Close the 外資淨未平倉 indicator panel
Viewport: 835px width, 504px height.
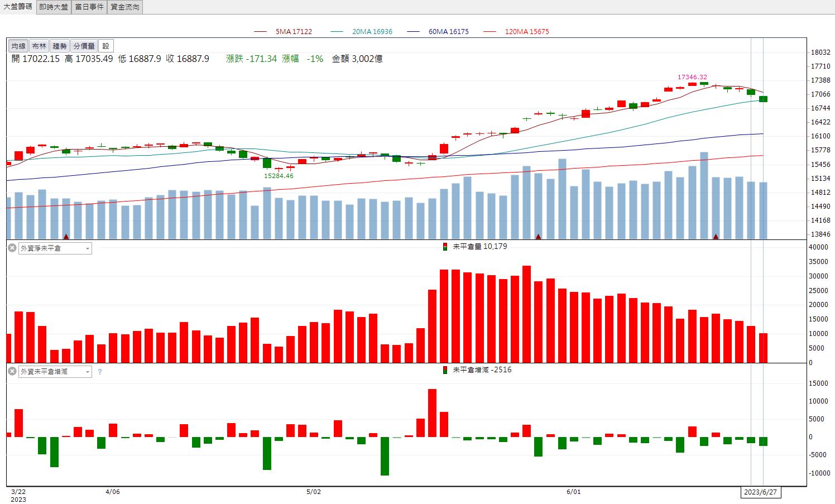click(x=12, y=248)
